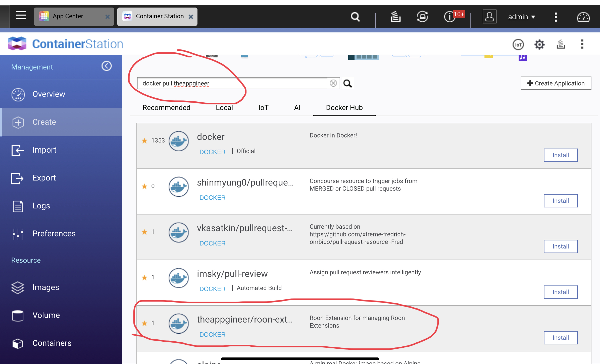Screen dimensions: 600x364
Task: Switch to Recommended tab
Action: [166, 107]
